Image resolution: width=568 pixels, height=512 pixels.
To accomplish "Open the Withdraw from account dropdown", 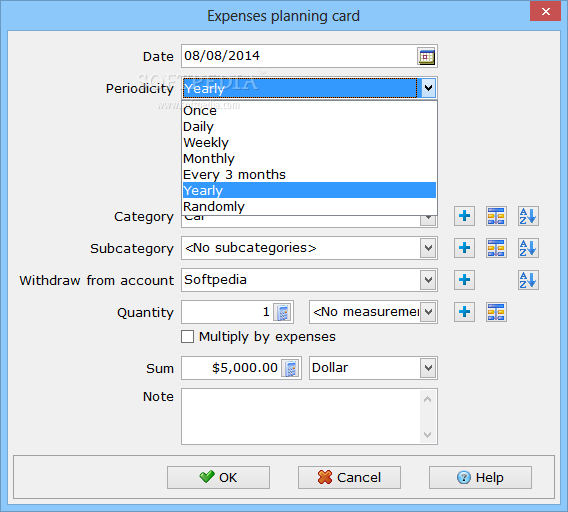I will [x=428, y=280].
